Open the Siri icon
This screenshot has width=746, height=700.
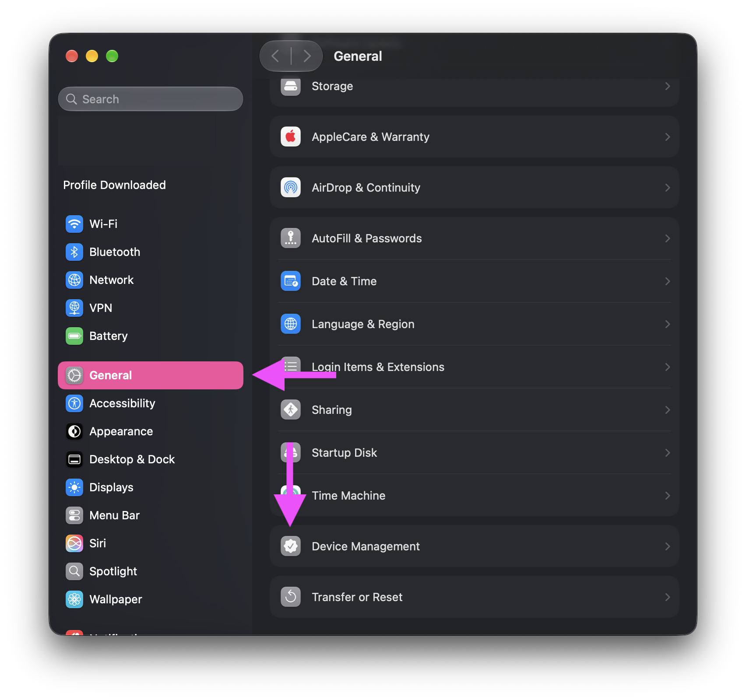tap(74, 543)
